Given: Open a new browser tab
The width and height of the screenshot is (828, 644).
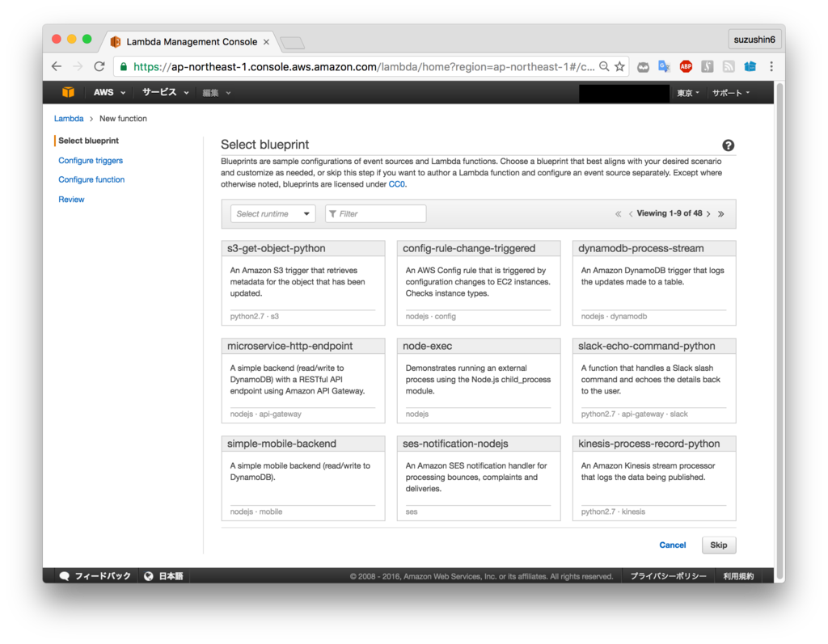Looking at the screenshot, I should pos(292,42).
